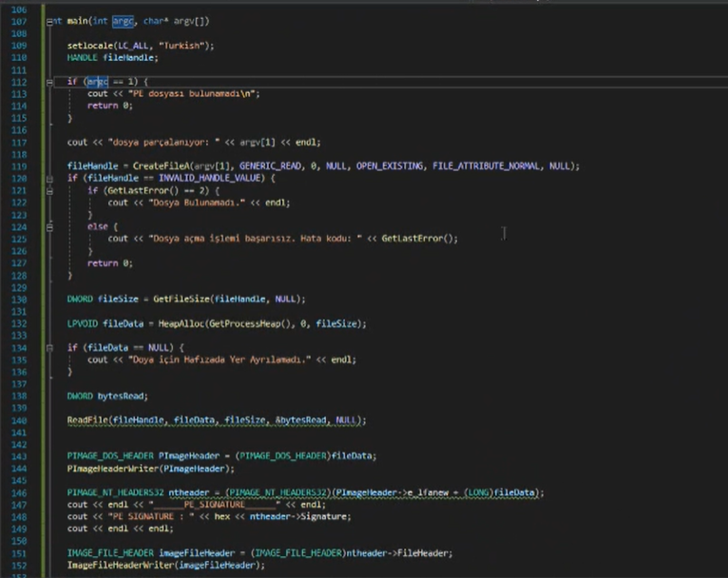Click the "Turkish" string literal
This screenshot has width=728, height=578.
point(182,46)
